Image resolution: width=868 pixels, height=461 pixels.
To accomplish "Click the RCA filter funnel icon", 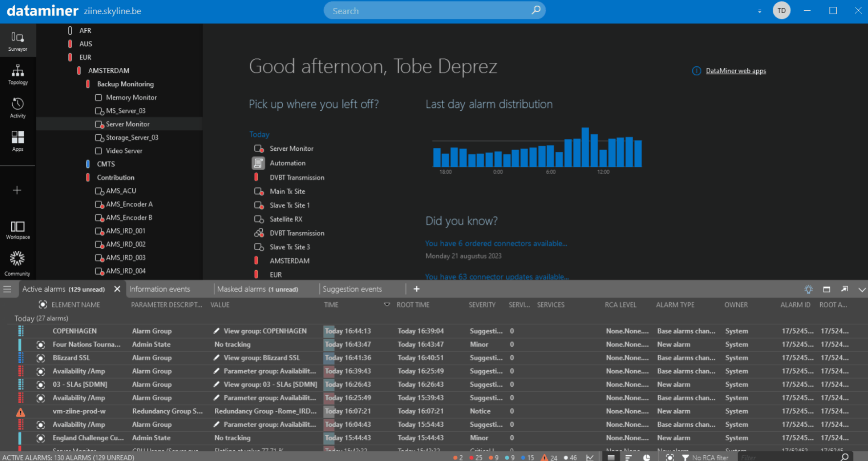I will [685, 458].
